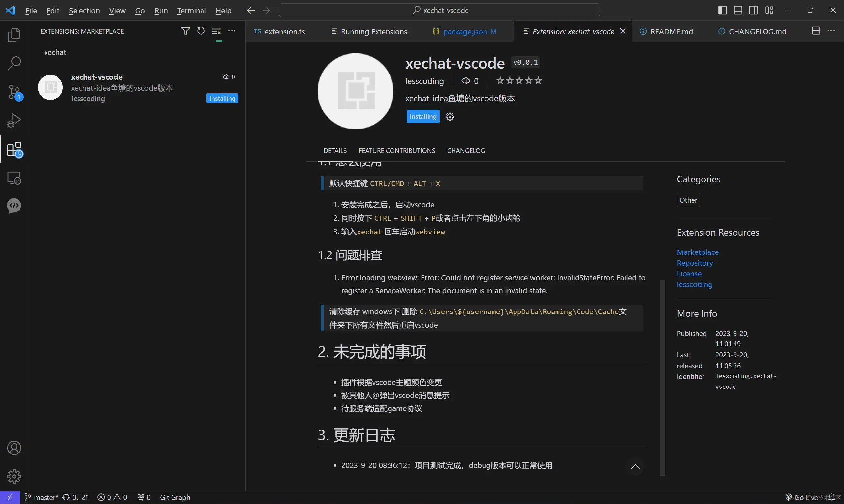Click publisher name lesscoding in header
844x504 pixels.
[x=424, y=81]
